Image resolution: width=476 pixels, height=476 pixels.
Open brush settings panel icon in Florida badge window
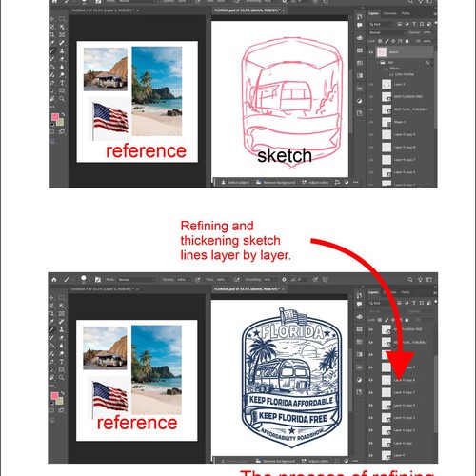point(98,280)
